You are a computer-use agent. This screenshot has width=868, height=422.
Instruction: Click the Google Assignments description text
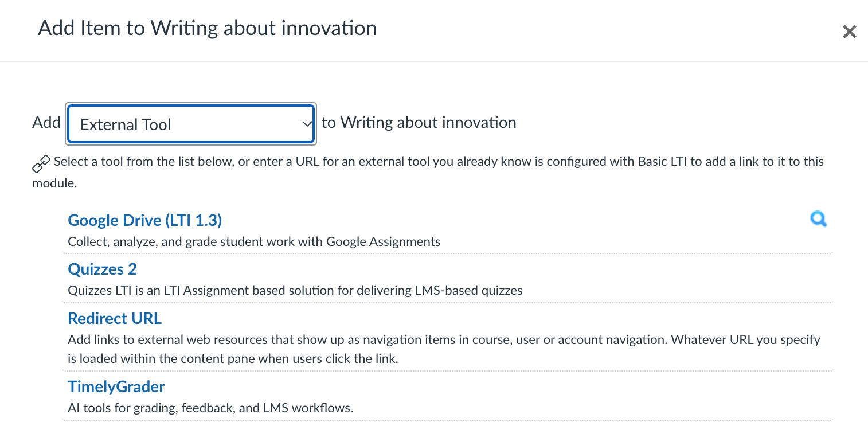[254, 241]
